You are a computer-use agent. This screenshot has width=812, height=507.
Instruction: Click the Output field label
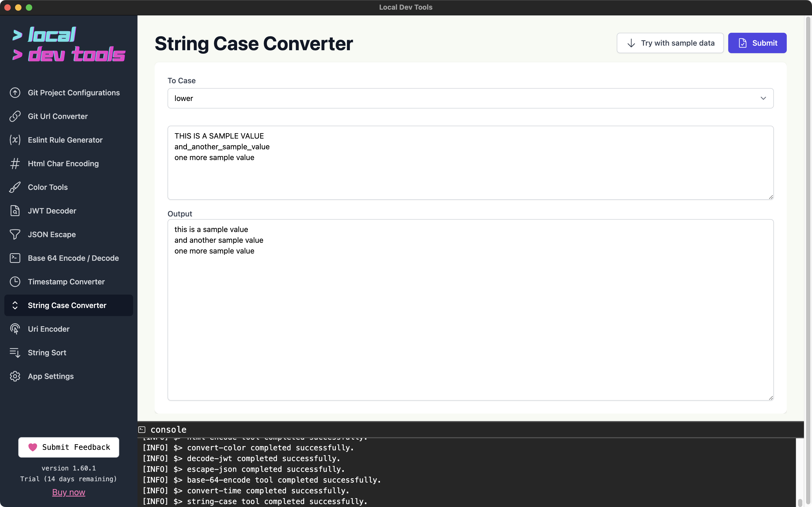click(x=180, y=213)
